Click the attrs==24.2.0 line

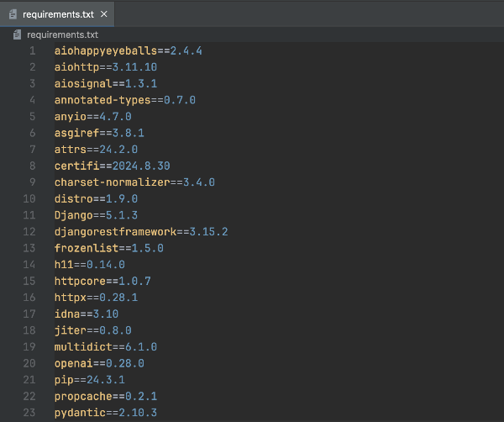pos(96,150)
